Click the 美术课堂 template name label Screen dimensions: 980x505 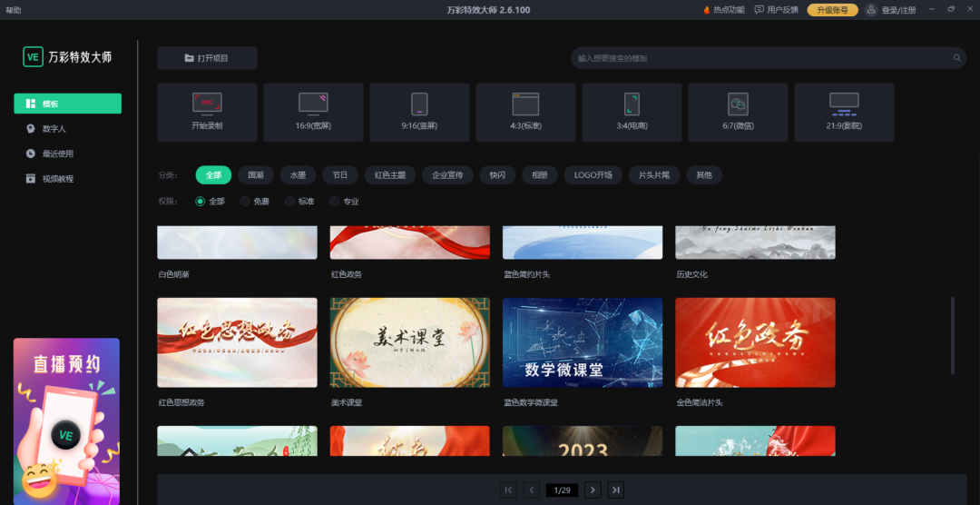[x=347, y=402]
